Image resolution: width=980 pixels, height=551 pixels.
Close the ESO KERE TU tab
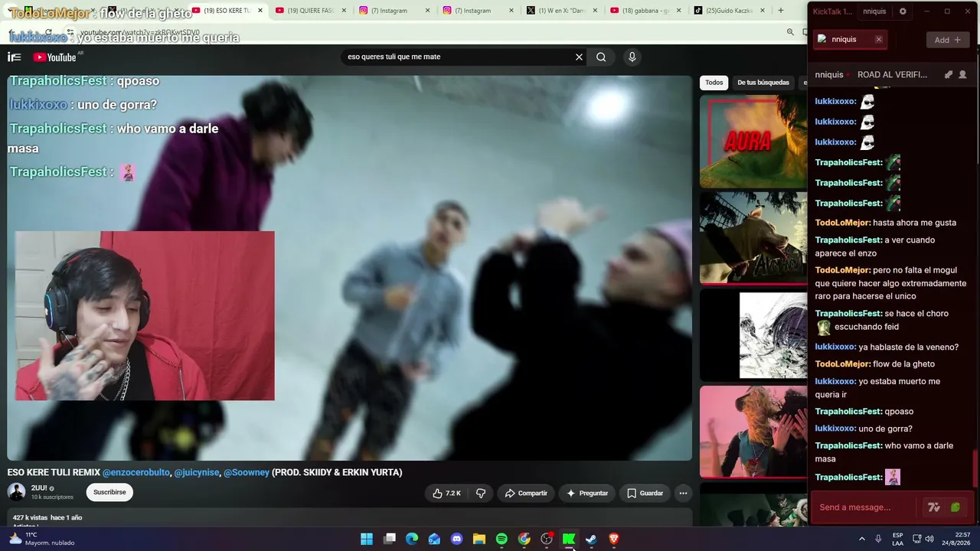tap(260, 11)
